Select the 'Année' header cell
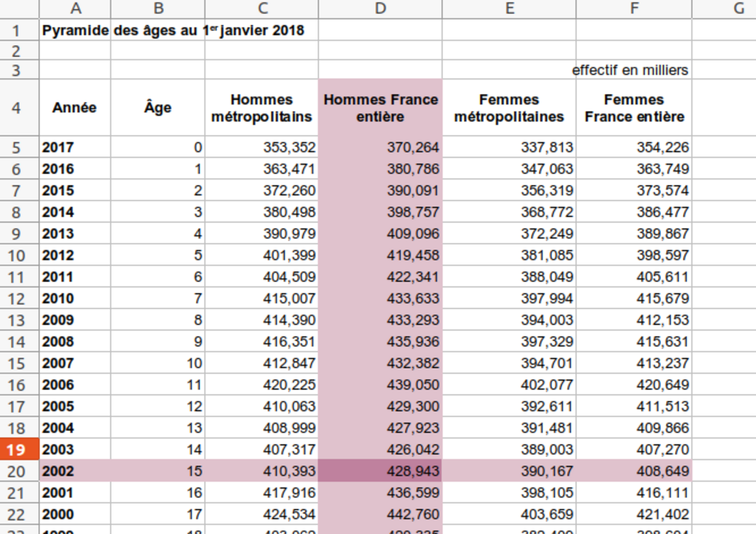756x534 pixels. (75, 108)
